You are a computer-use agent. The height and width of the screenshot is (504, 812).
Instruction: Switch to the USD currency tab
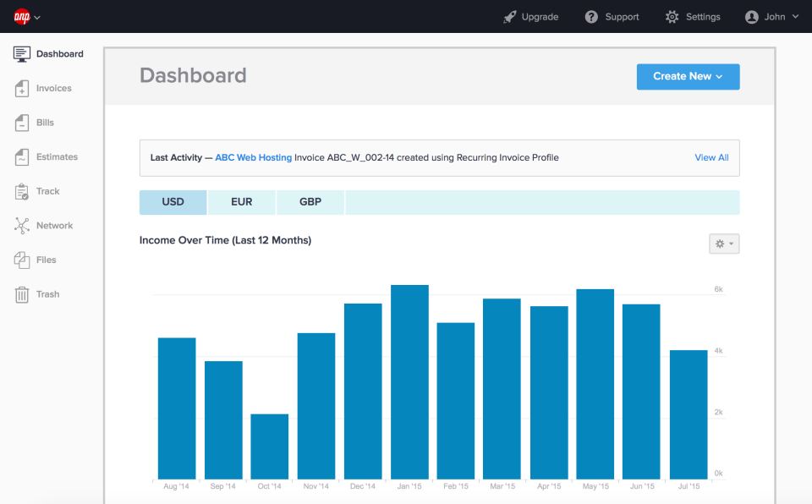click(x=173, y=203)
